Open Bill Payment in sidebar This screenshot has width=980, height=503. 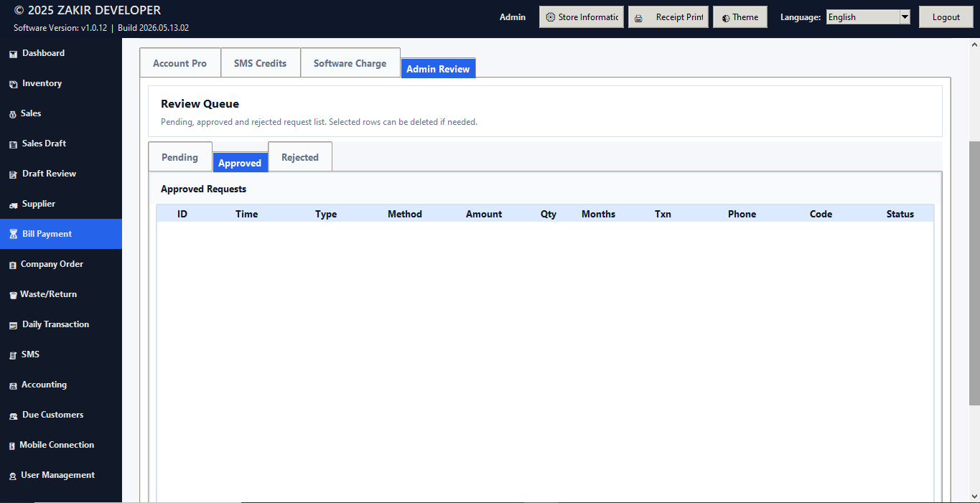61,234
